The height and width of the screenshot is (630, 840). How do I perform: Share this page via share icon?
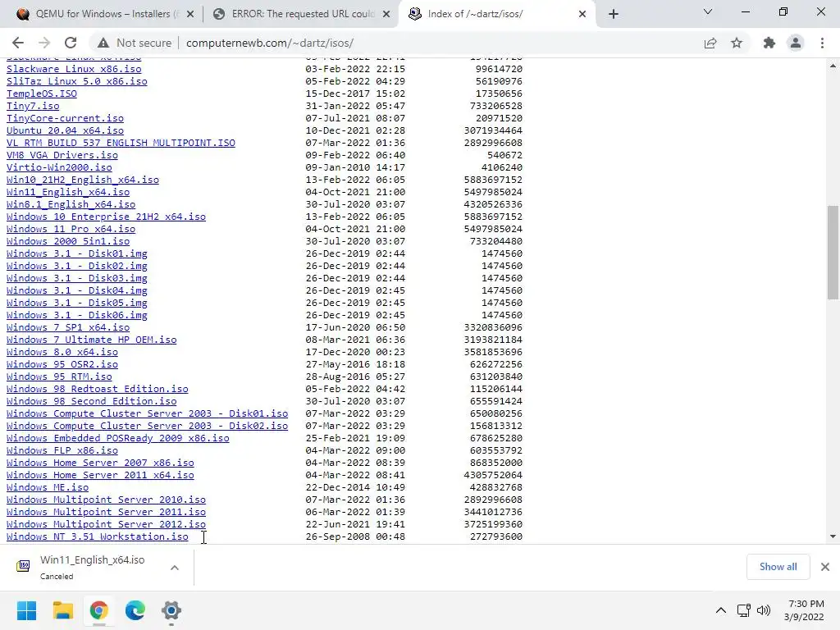[710, 43]
